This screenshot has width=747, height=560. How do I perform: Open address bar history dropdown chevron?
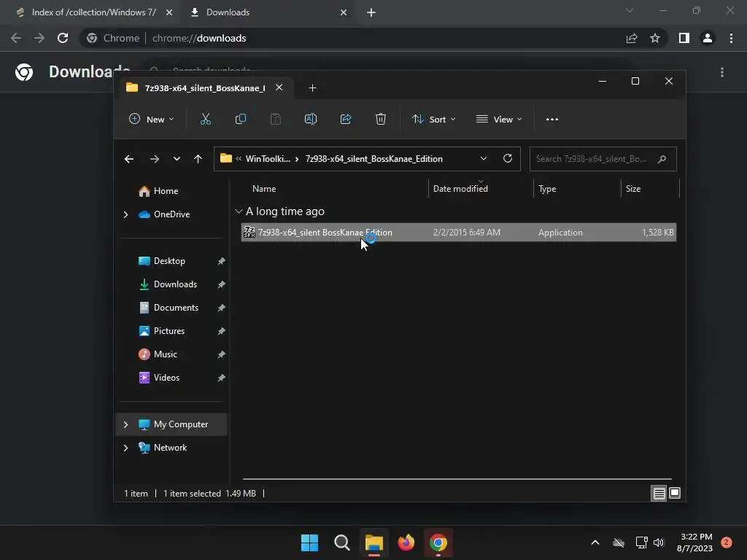tap(484, 158)
